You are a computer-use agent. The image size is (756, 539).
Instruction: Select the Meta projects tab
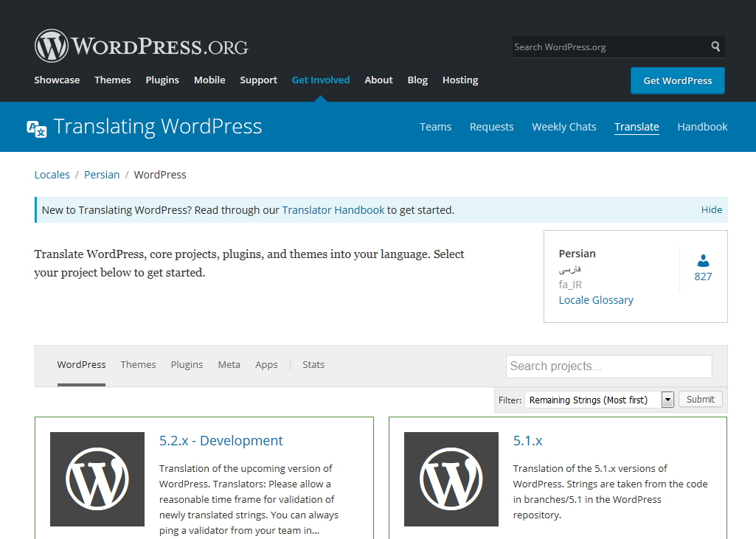coord(229,365)
